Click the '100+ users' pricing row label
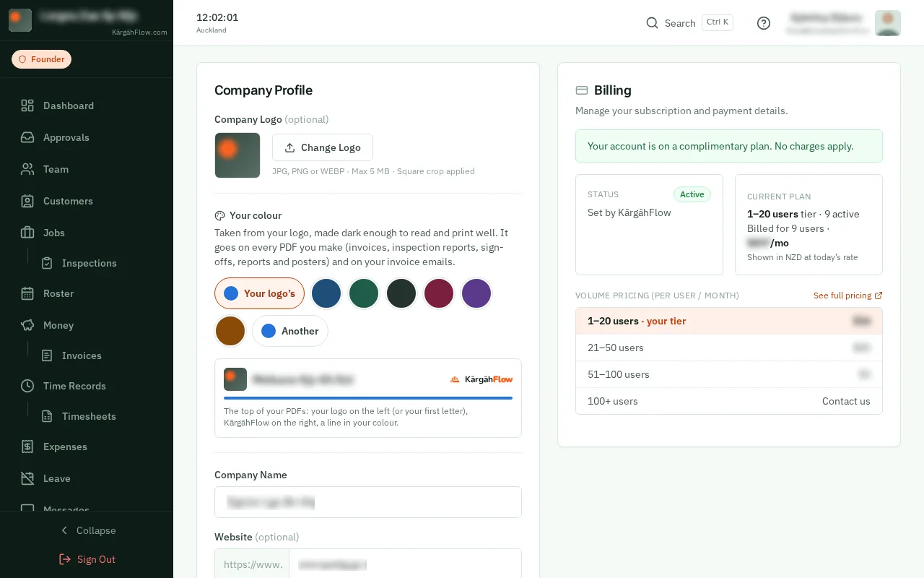The width and height of the screenshot is (924, 578). (x=613, y=401)
